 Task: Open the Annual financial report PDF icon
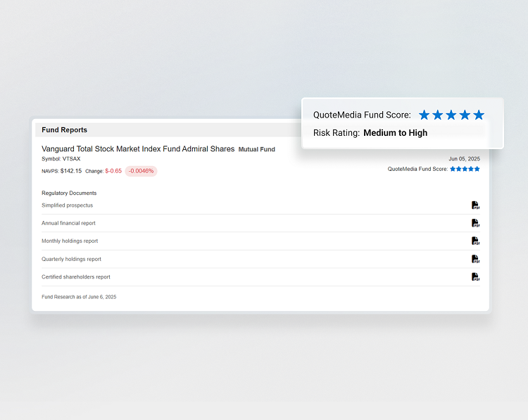coord(475,223)
